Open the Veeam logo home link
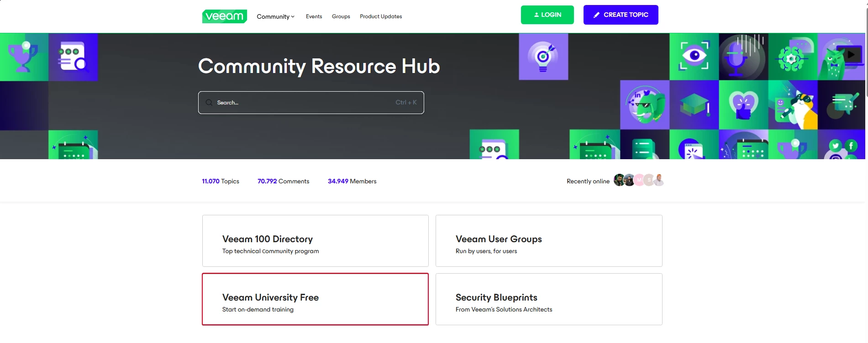The image size is (868, 343). click(224, 16)
